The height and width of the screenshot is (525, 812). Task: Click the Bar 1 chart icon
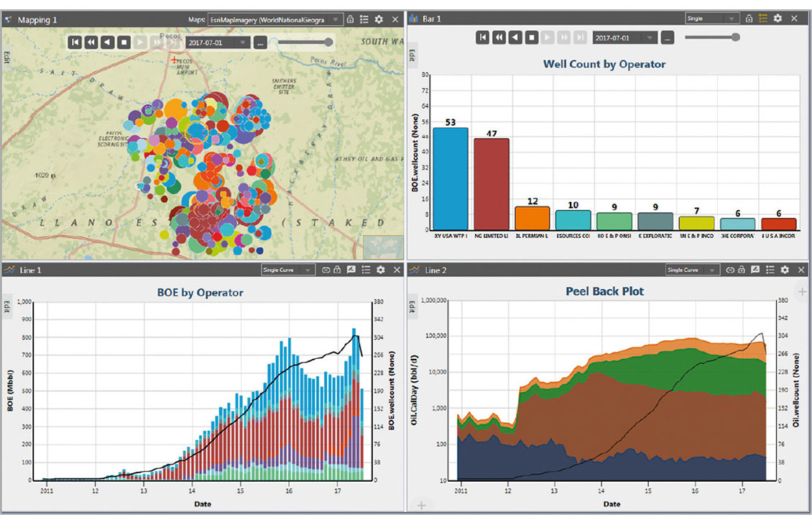[413, 19]
